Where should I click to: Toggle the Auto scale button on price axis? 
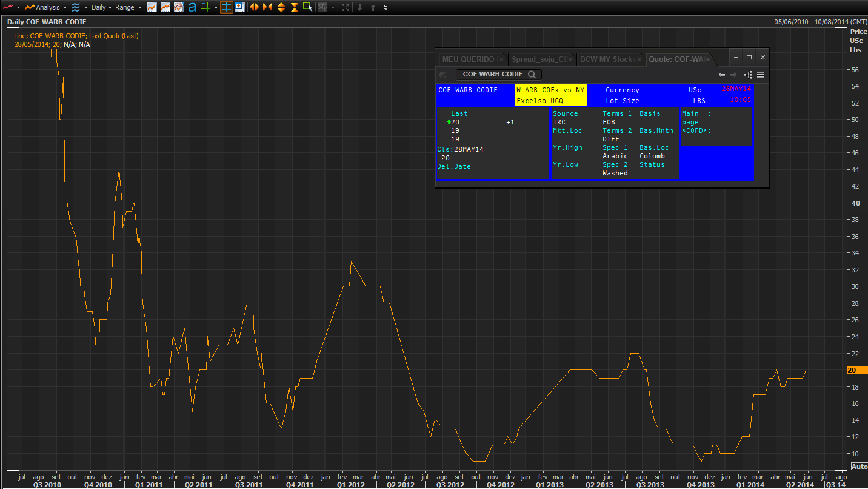point(859,467)
